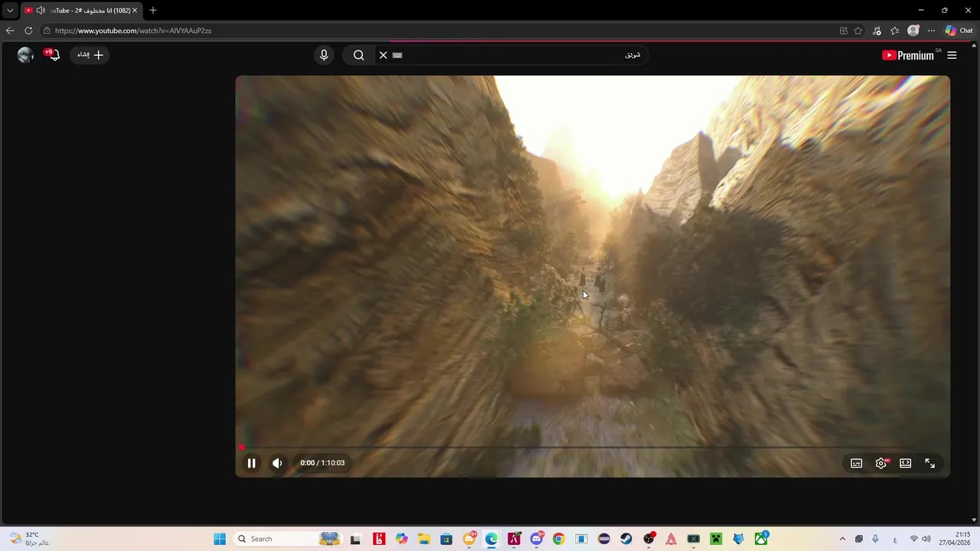Start voice search with the microphone
The height and width of the screenshot is (551, 980).
[x=324, y=55]
